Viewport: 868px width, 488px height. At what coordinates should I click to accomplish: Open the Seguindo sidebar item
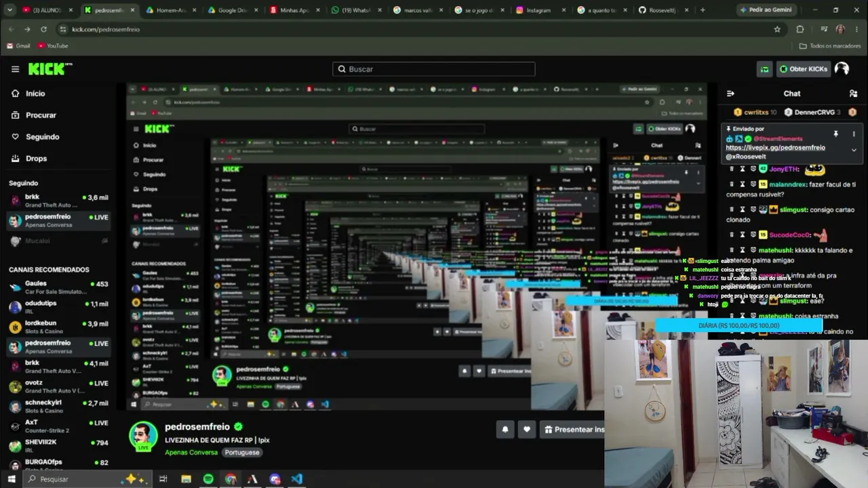pos(42,137)
